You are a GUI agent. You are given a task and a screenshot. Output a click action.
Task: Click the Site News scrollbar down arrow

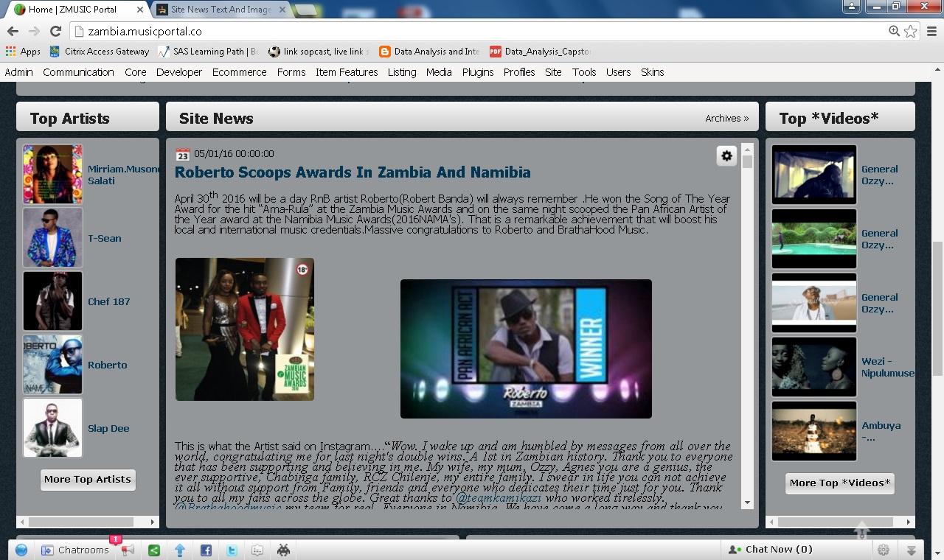[747, 503]
